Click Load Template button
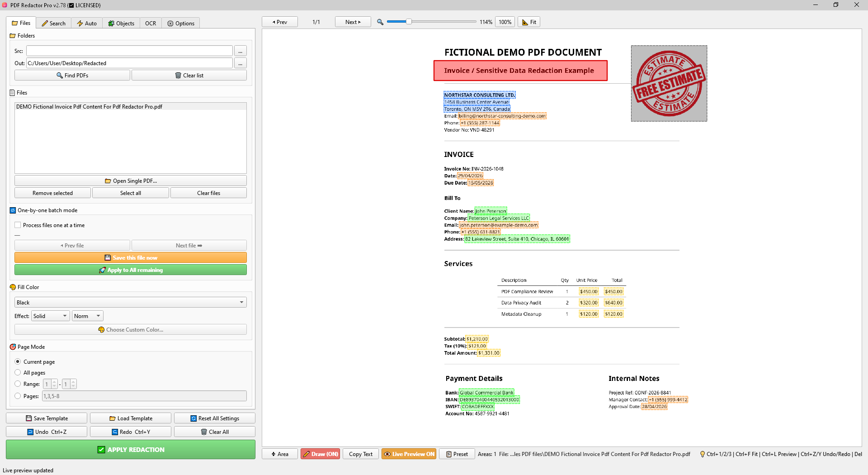Screen dimensions: 868x475 [x=131, y=418]
